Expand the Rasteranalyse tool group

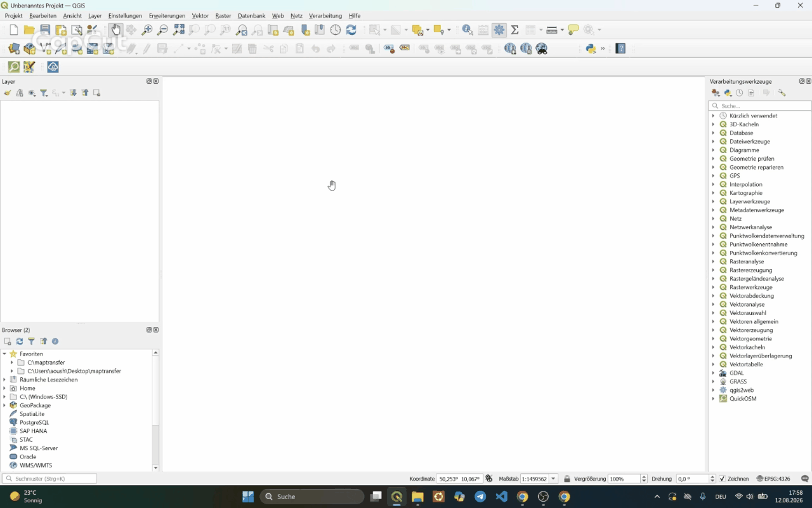[x=713, y=262]
